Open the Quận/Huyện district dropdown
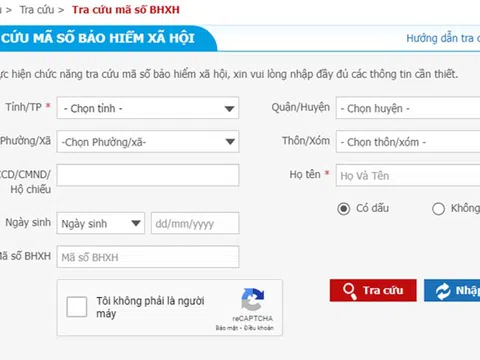Image resolution: width=480 pixels, height=360 pixels. [x=408, y=108]
